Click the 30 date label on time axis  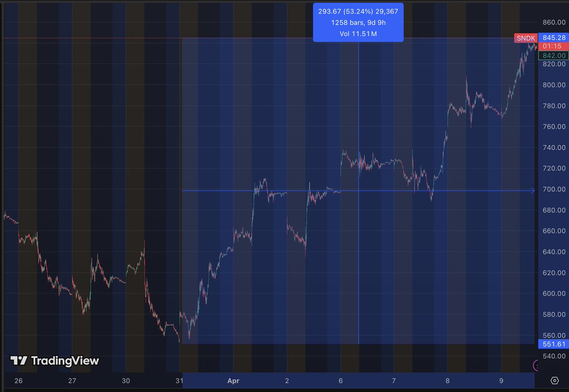[126, 381]
